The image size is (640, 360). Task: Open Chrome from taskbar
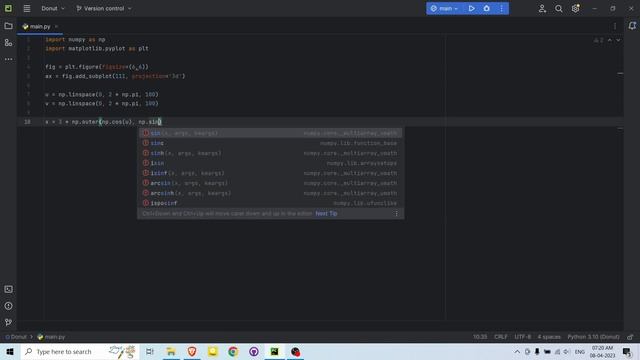pos(233,351)
